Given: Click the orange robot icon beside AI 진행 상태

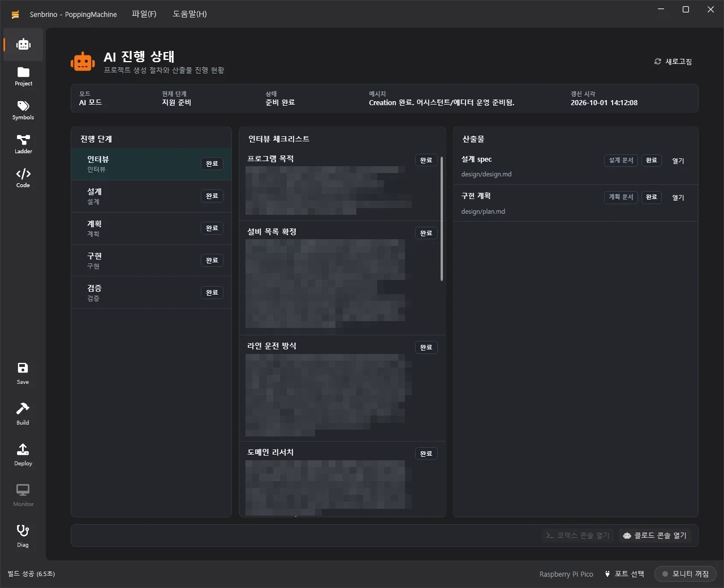Looking at the screenshot, I should point(83,62).
